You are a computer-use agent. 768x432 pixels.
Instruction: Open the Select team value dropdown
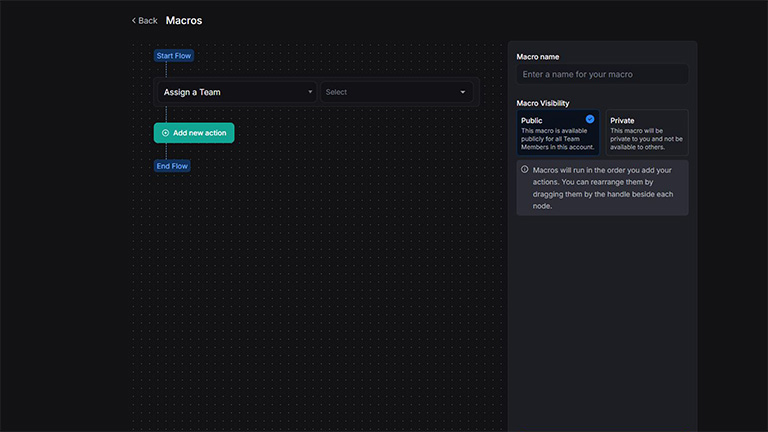[395, 92]
